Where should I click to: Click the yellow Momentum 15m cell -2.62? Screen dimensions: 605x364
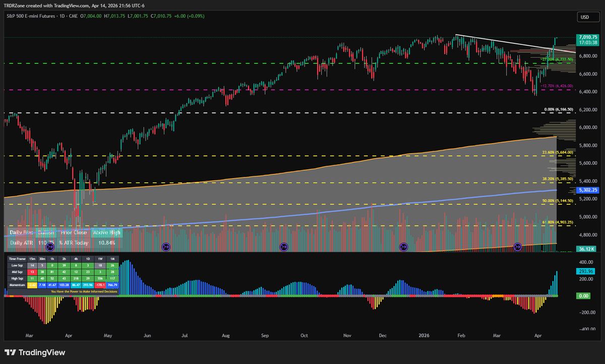coord(32,285)
